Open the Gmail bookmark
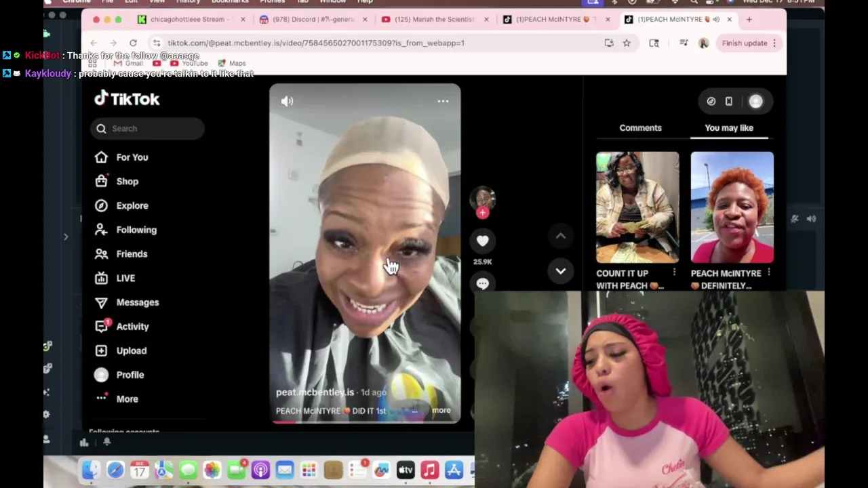 127,63
